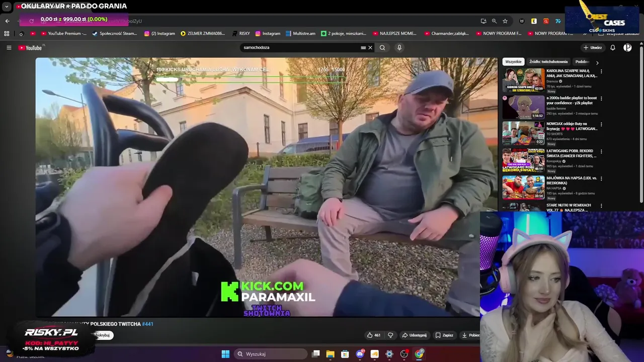This screenshot has height=362, width=644.
Task: Open YouTube notifications bell
Action: [613, 48]
